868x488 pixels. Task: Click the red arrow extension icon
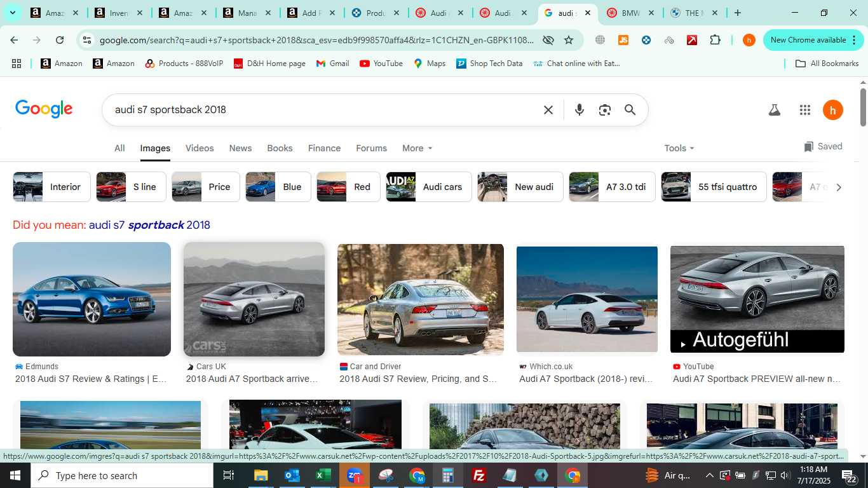point(692,40)
